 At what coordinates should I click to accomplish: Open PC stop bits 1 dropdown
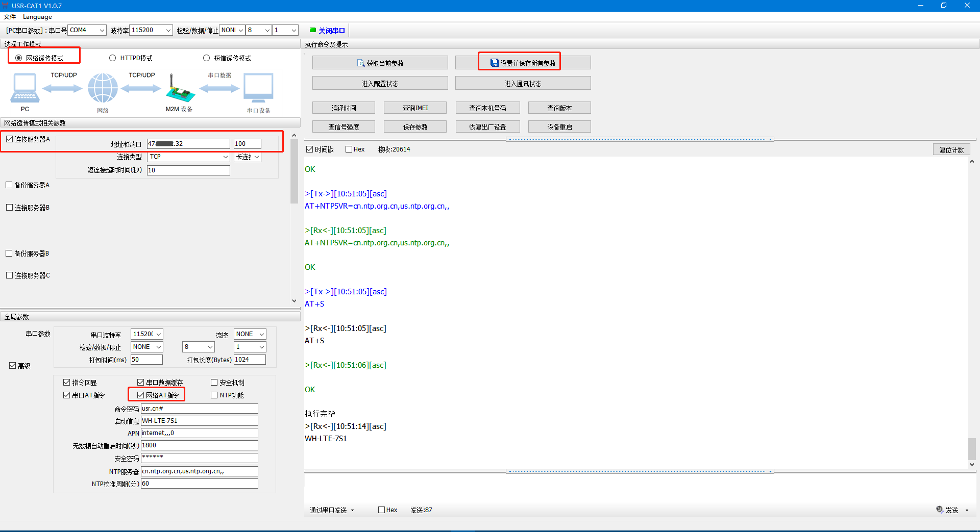tap(285, 30)
